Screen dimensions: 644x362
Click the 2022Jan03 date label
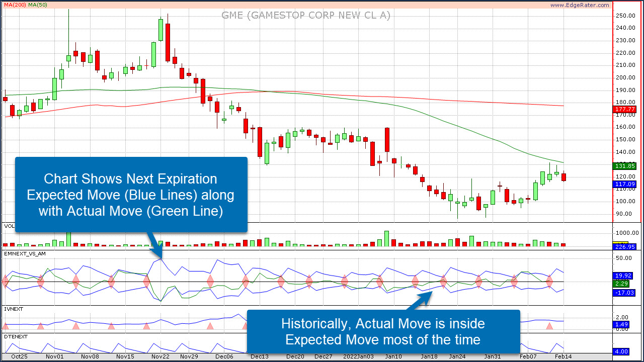point(358,356)
